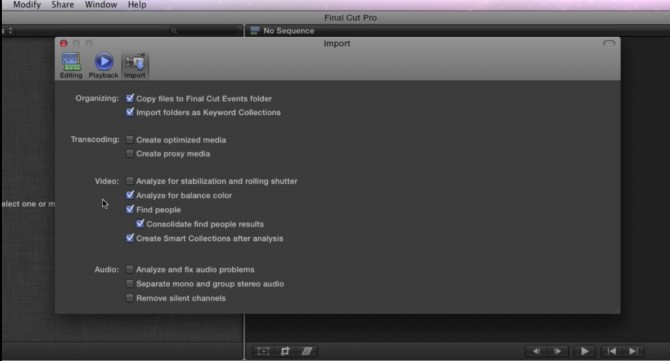
Task: Check Separate mono and group stereo audio
Action: 129,284
